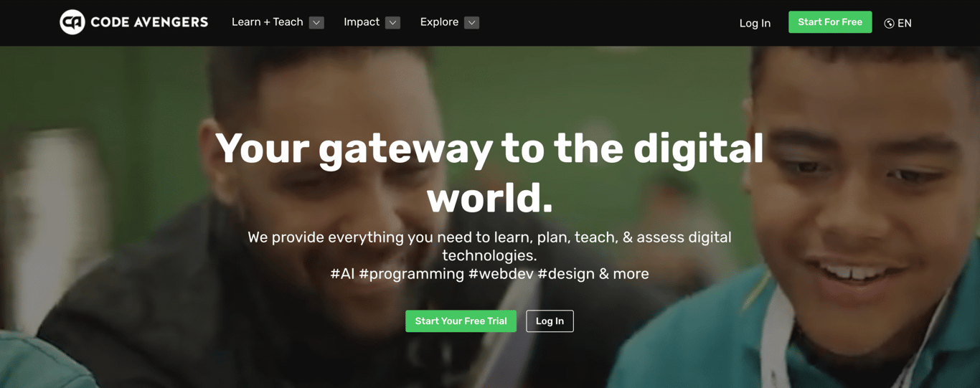
Task: Click the round CA logo icon
Action: coord(72,22)
